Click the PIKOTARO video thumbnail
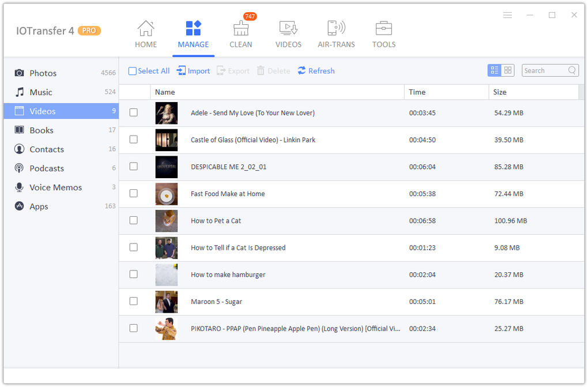Screen dimensions: 588x387 point(167,329)
